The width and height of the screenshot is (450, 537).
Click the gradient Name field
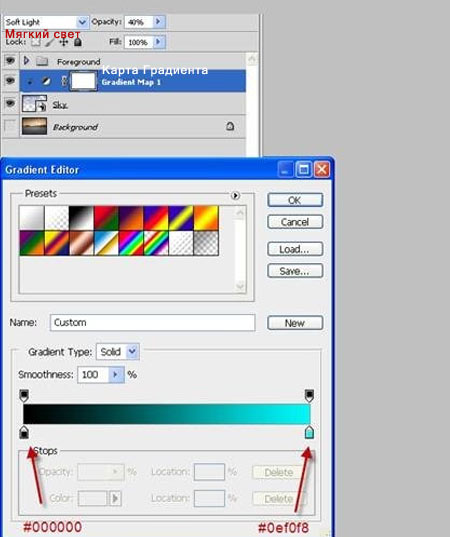pyautogui.click(x=152, y=323)
